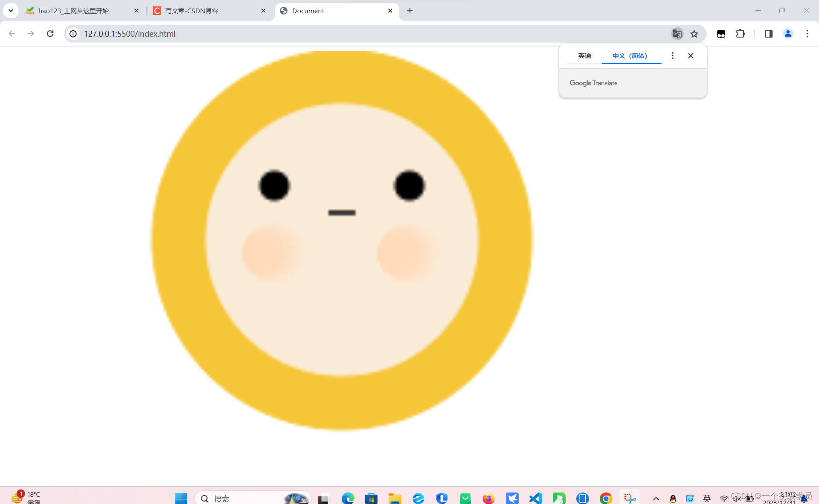This screenshot has width=819, height=504.
Task: Bookmark this page with the star icon
Action: 694,34
